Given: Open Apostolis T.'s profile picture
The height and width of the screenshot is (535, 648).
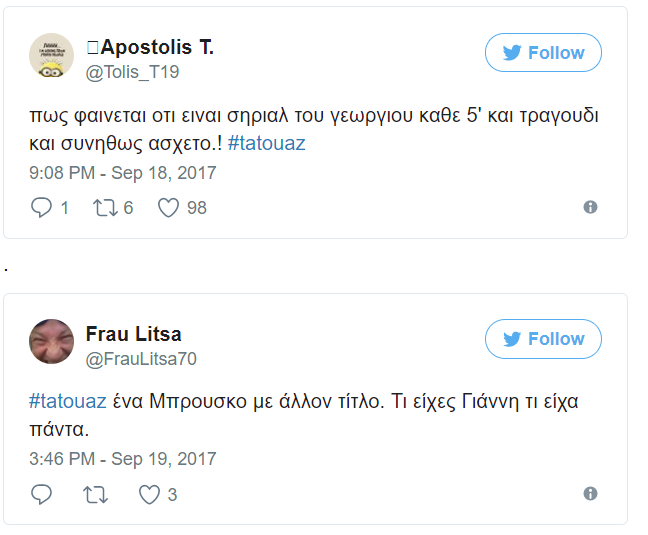Looking at the screenshot, I should 51,55.
